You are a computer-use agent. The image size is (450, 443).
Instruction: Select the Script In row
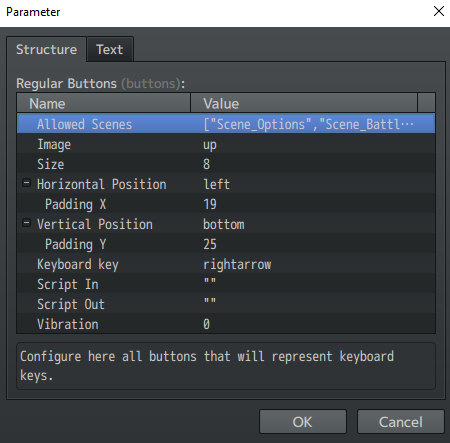pyautogui.click(x=226, y=284)
